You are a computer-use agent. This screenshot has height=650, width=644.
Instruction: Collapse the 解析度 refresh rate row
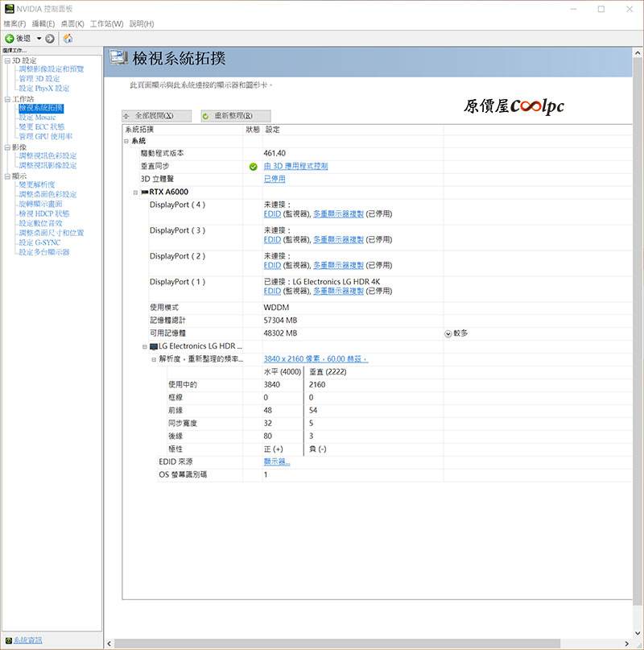[153, 359]
